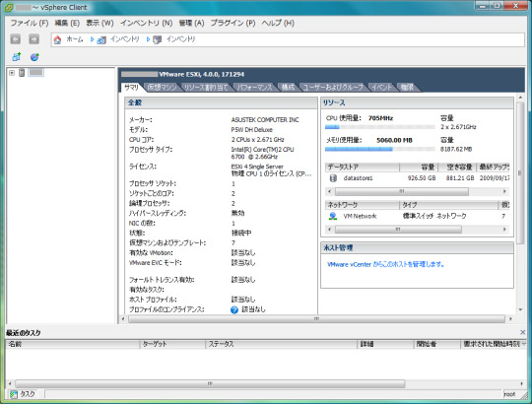The image size is (532, 404).
Task: Open the 編集 (E) menu
Action: click(x=67, y=23)
